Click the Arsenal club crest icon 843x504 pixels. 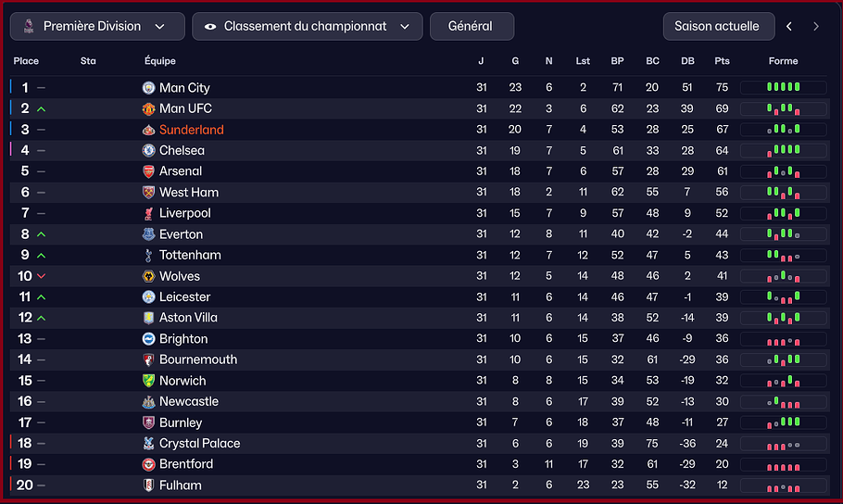[148, 171]
